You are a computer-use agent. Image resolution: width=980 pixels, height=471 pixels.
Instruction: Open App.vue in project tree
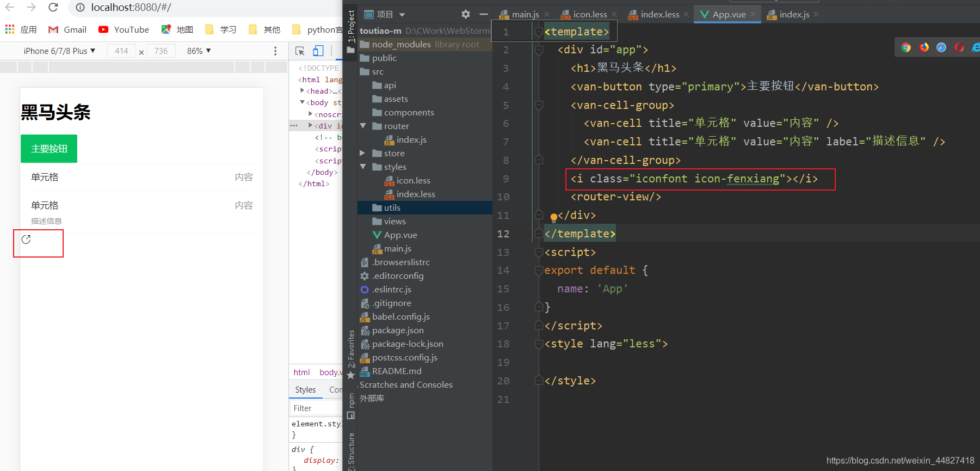pyautogui.click(x=400, y=235)
